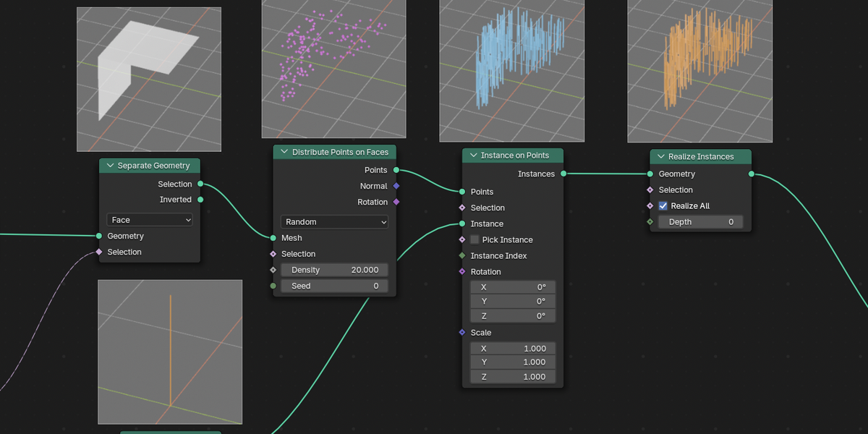Open the Random distribution method dropdown
The height and width of the screenshot is (434, 868).
click(334, 222)
